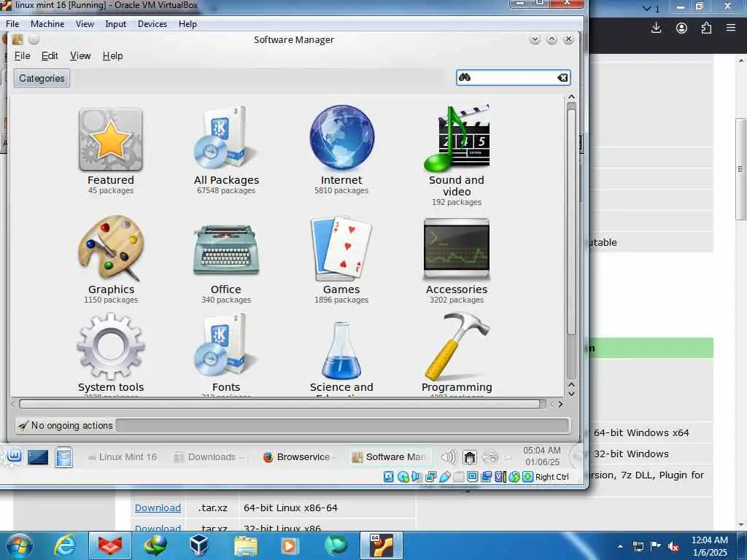This screenshot has height=560, width=747.
Task: Open the browser hamburger menu
Action: click(731, 28)
